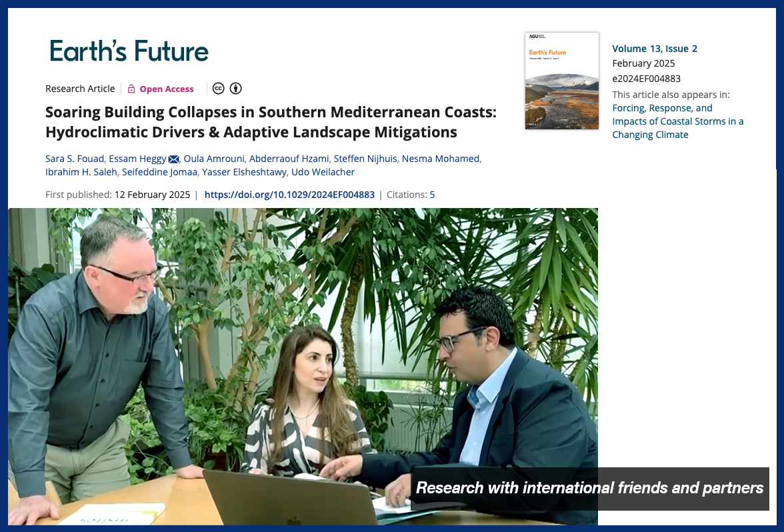Open the article DOI link
The height and width of the screenshot is (532, 784).
[x=289, y=195]
